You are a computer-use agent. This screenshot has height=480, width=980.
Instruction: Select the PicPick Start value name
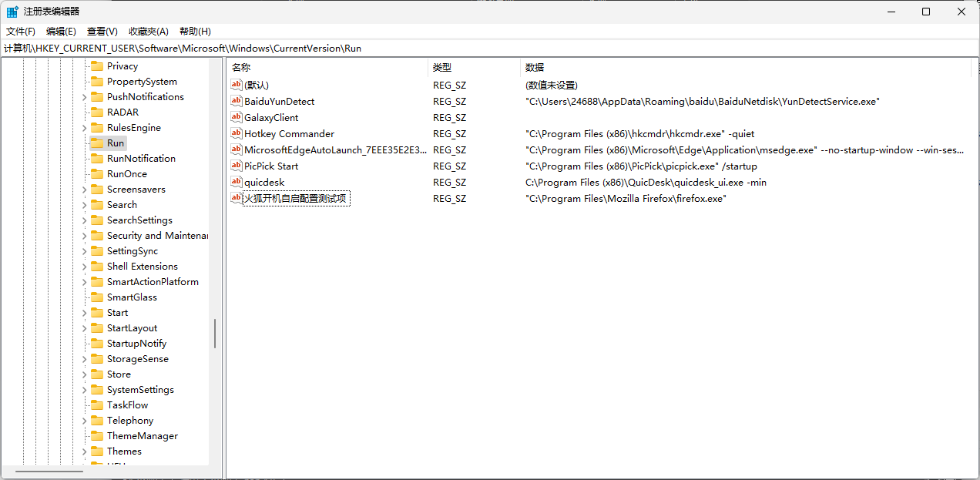pyautogui.click(x=271, y=166)
